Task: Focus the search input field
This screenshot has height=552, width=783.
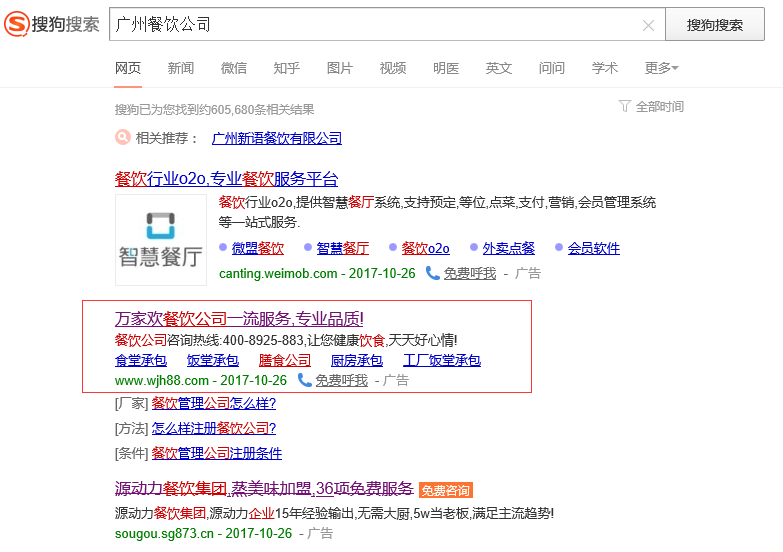Action: (x=370, y=25)
